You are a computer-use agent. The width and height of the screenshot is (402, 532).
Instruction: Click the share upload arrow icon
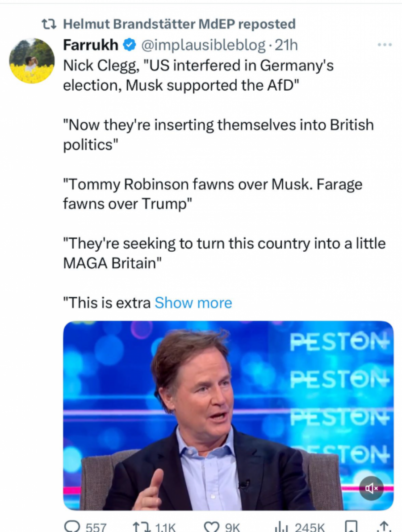383,527
